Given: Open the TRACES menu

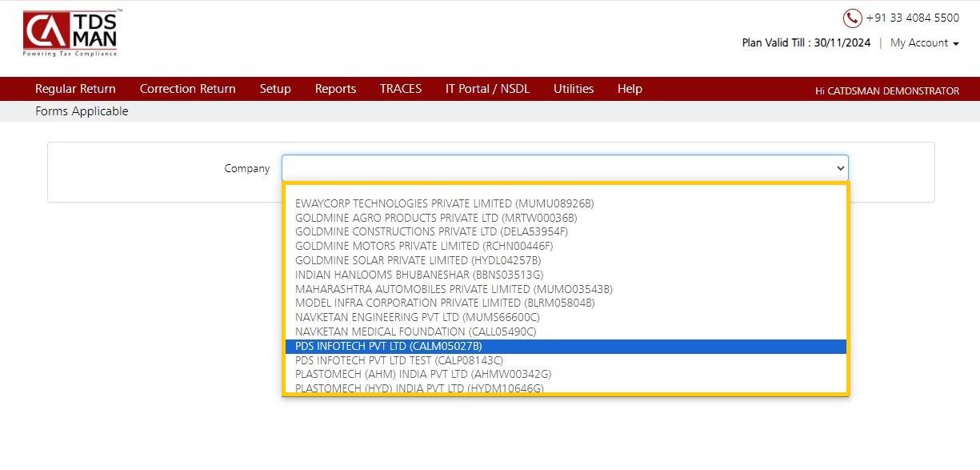Looking at the screenshot, I should tap(401, 89).
